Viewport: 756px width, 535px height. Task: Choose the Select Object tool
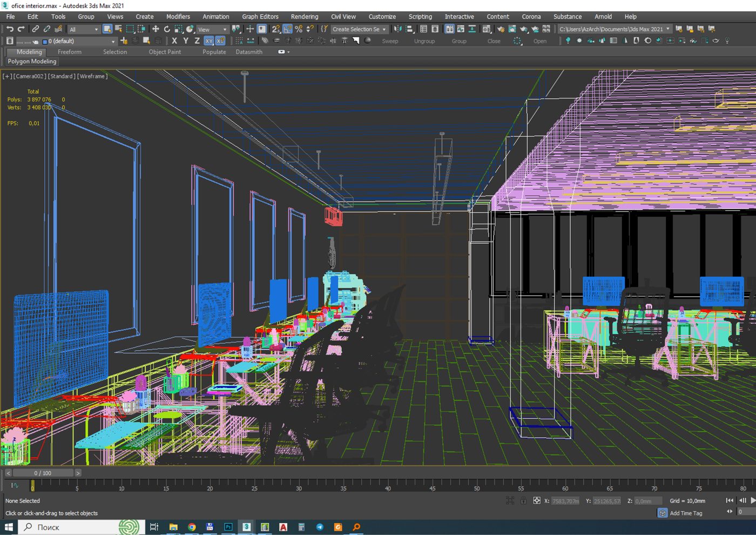point(107,29)
